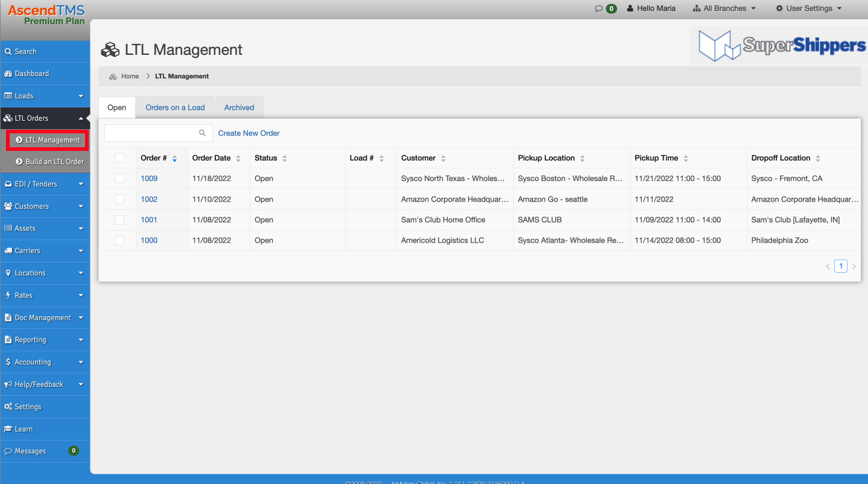This screenshot has height=484, width=868.
Task: Click the Loads list icon in sidebar
Action: click(x=8, y=96)
